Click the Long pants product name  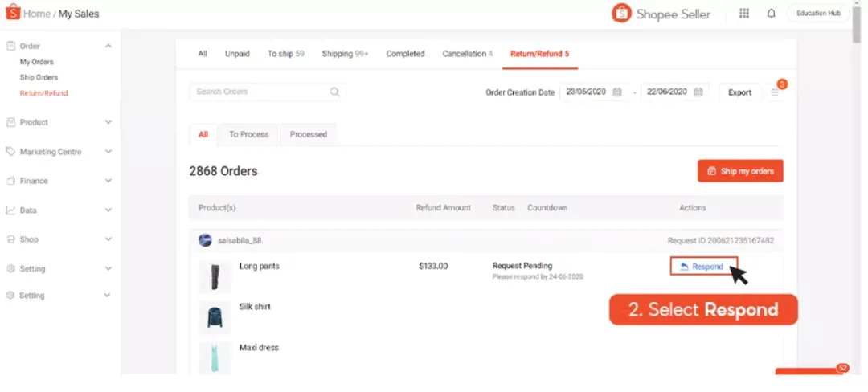click(259, 266)
